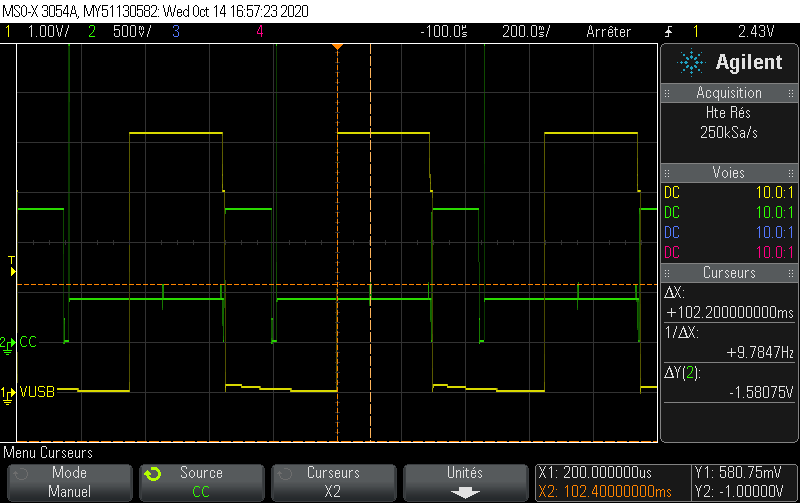Select the X2: 102.40000000ms cursor readout

coord(605,491)
